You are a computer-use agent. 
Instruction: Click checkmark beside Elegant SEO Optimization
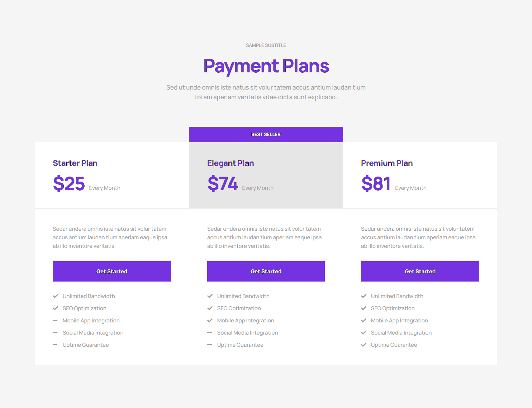(210, 308)
